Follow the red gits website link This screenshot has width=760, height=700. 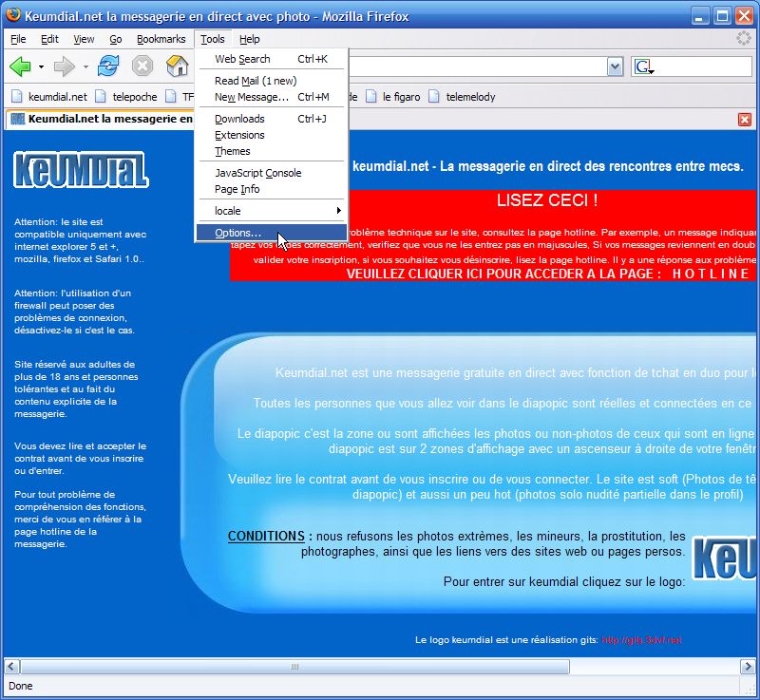(641, 640)
